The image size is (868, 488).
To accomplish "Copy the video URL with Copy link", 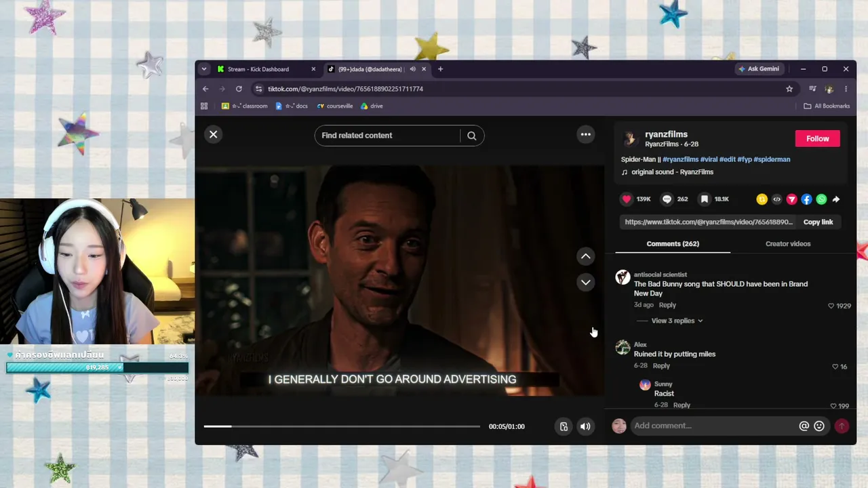I will pyautogui.click(x=818, y=222).
